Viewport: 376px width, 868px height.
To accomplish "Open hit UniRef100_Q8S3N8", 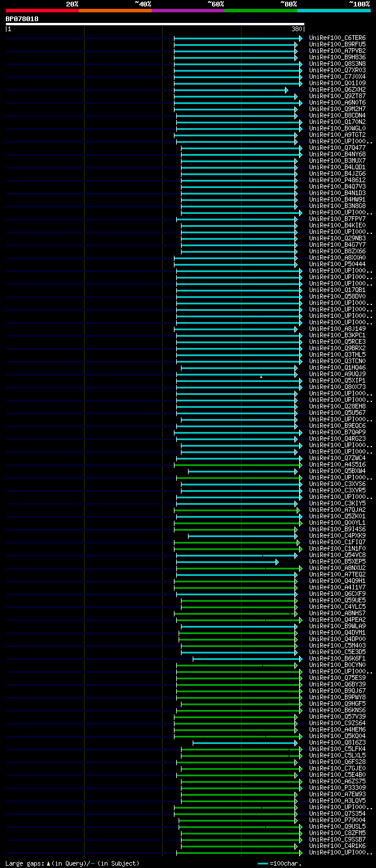I will coord(337,64).
